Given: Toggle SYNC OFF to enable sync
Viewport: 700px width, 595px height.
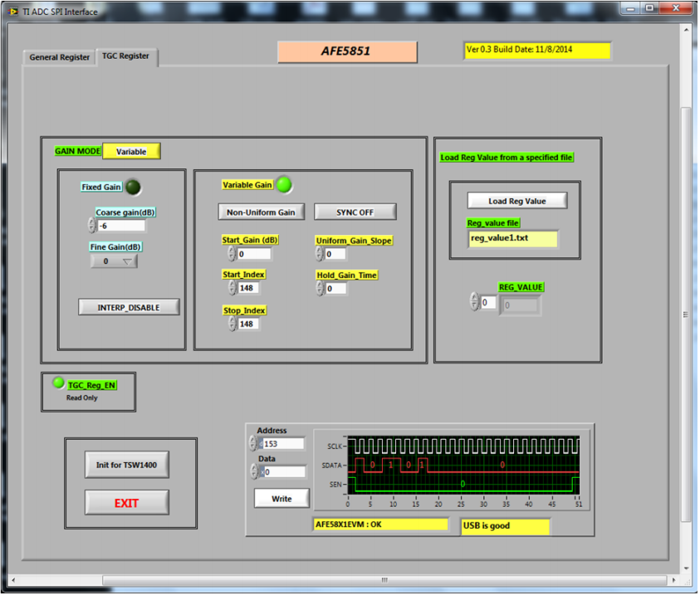Looking at the screenshot, I should click(x=355, y=212).
